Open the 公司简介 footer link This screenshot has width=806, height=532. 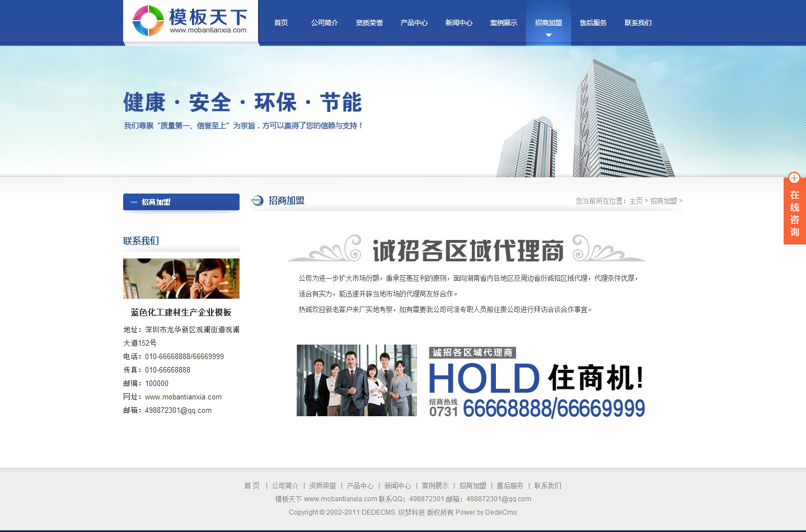pos(285,486)
